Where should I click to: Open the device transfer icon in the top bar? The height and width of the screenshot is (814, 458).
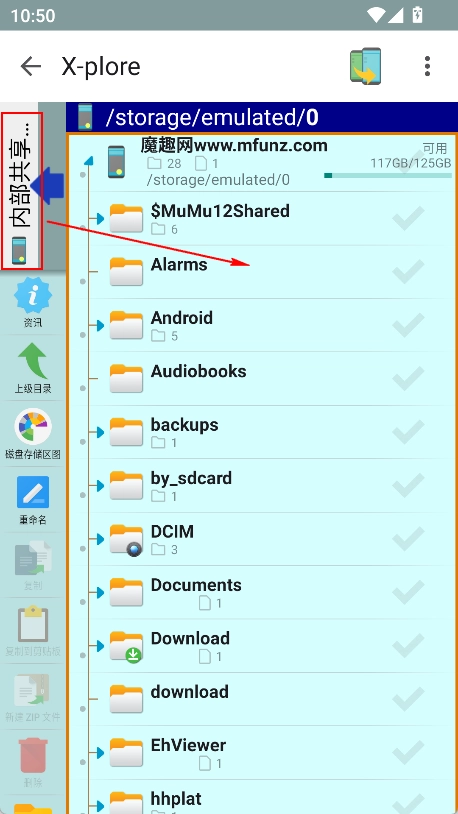366,66
